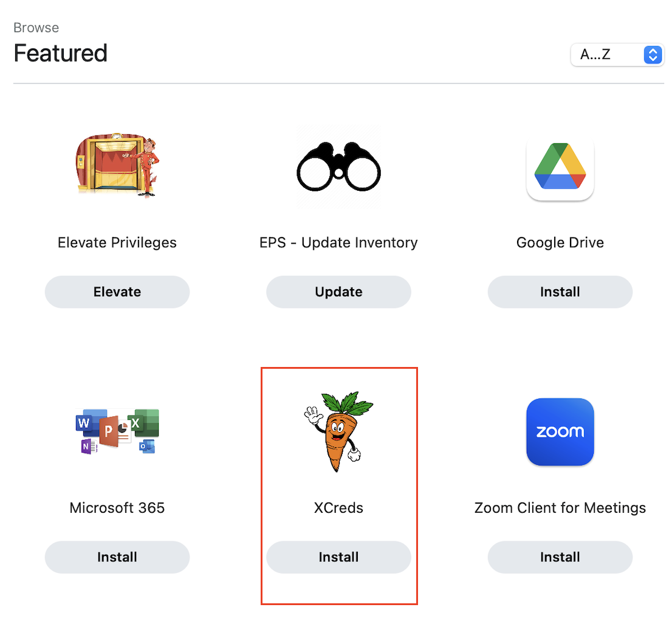Install Google Drive
672x627 pixels.
560,292
